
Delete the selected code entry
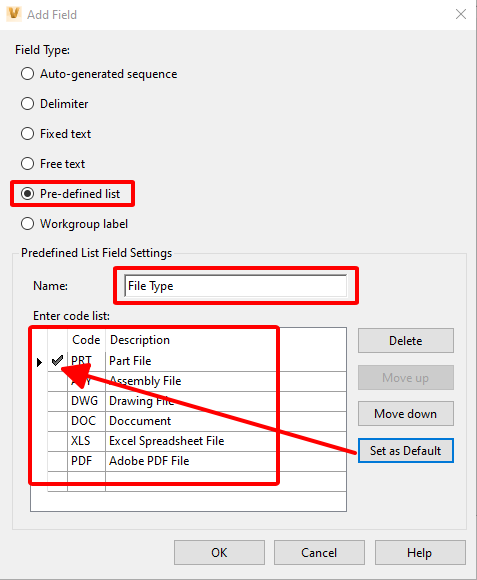pos(406,340)
